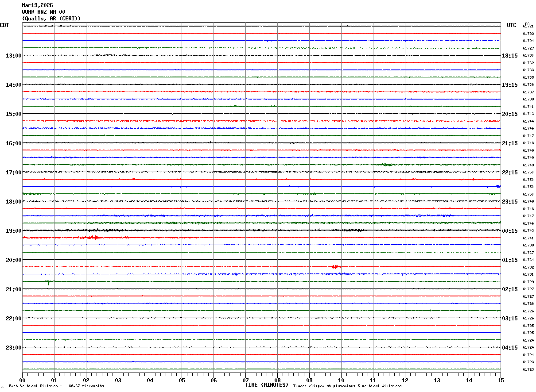The image size is (536, 392).
Task: Click minute tick label "04" on x-axis
Action: (x=150, y=380)
